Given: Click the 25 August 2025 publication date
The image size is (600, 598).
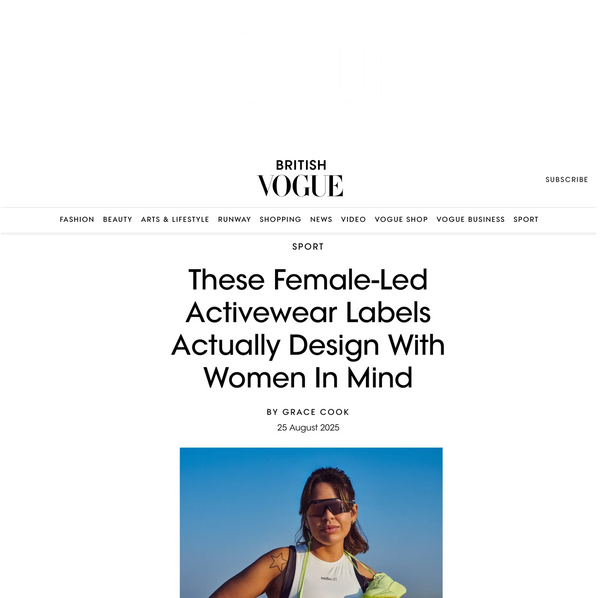Looking at the screenshot, I should point(308,428).
